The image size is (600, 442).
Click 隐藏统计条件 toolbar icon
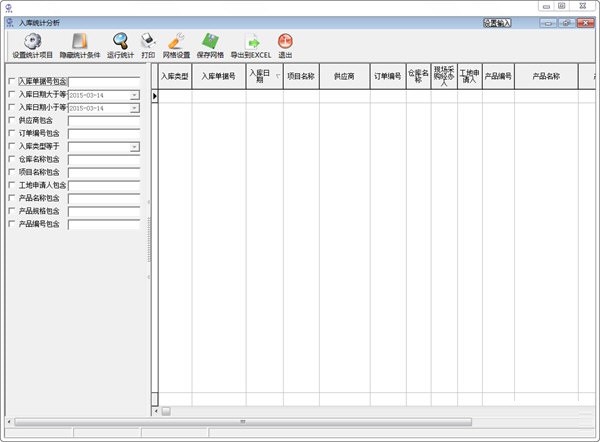(80, 46)
